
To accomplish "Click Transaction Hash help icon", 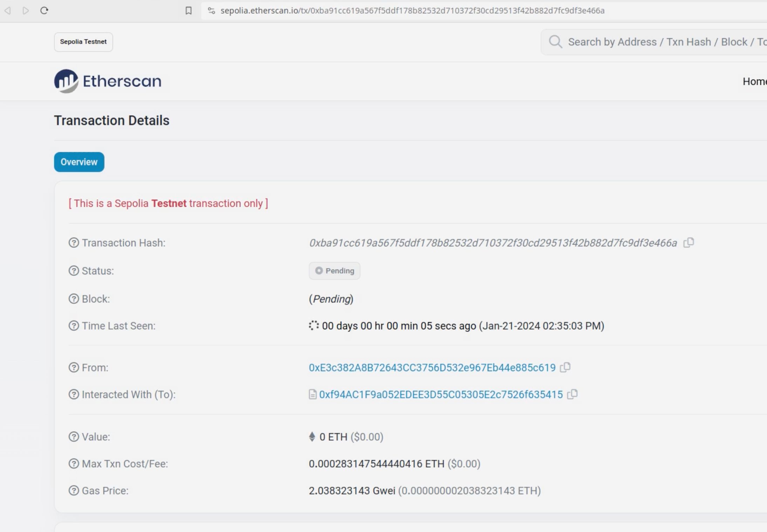I will click(74, 243).
